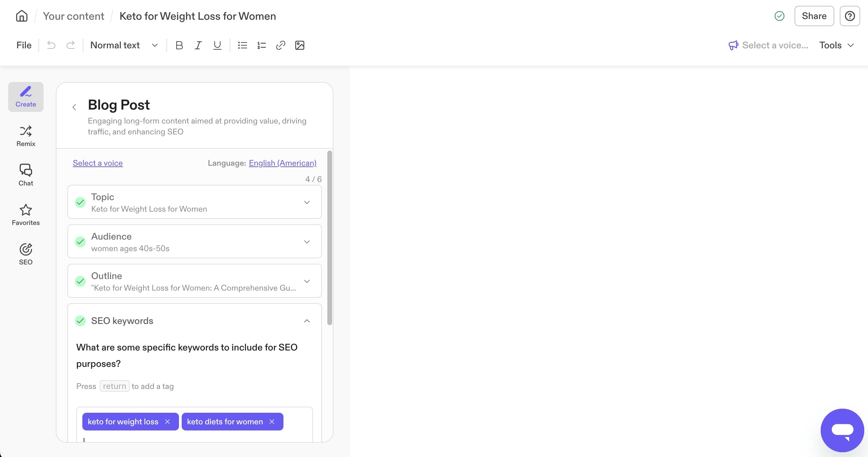Collapse the SEO keywords section
868x457 pixels.
306,321
